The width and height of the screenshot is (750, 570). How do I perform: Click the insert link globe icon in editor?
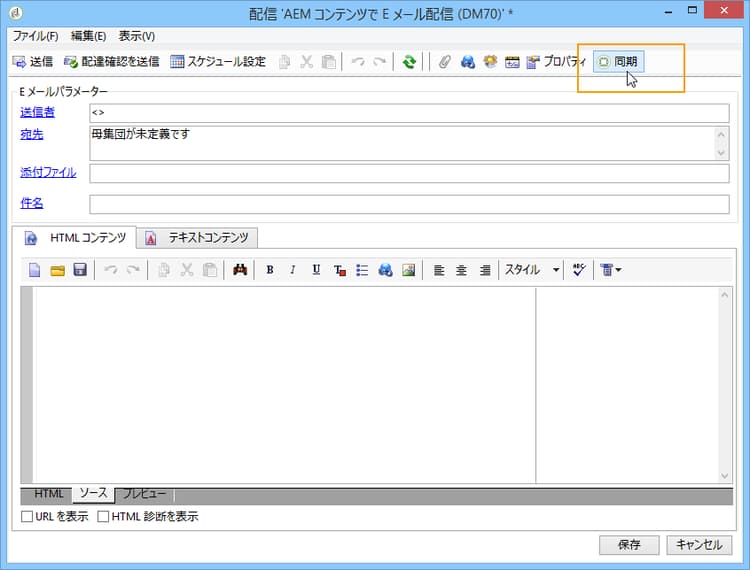(x=385, y=270)
